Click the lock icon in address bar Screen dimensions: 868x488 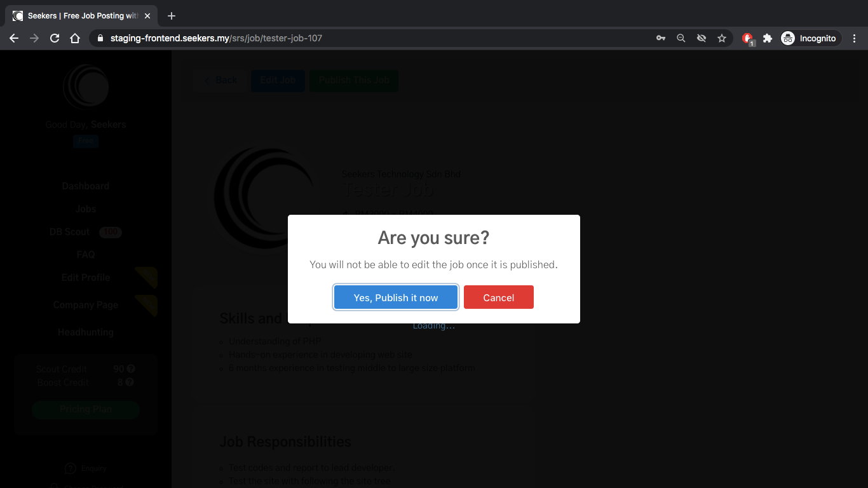(x=100, y=38)
